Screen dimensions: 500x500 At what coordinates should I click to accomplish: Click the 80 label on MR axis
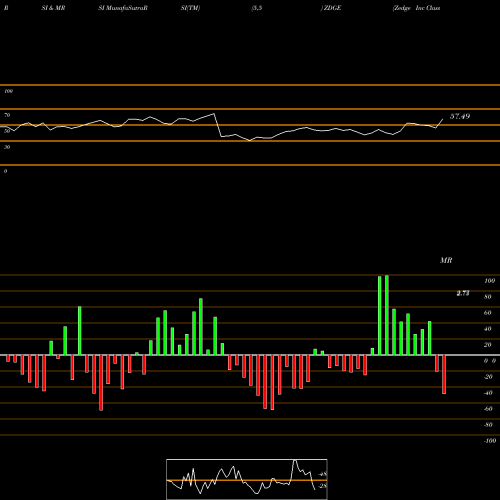(488, 297)
